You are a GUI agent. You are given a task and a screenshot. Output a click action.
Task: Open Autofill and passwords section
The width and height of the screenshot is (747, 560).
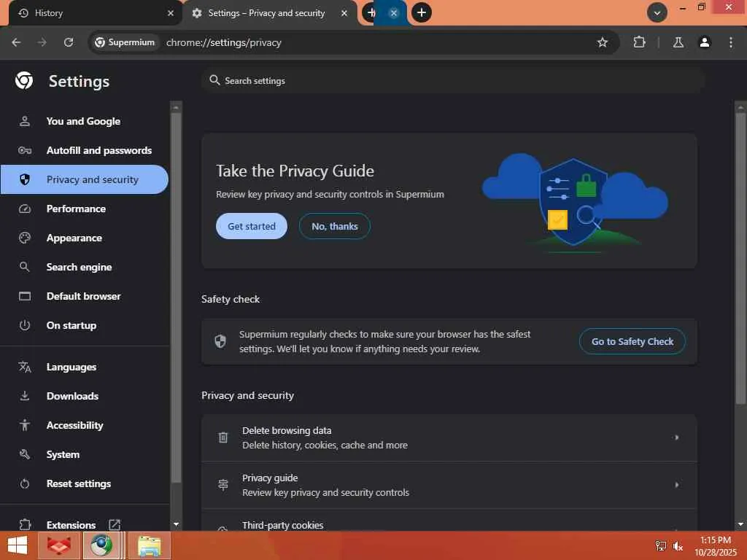click(83, 150)
